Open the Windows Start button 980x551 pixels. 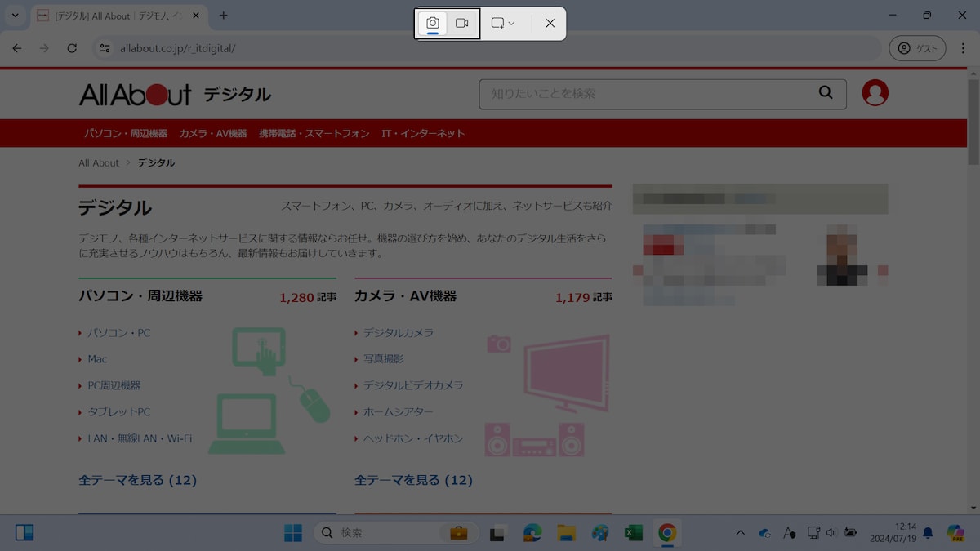tap(293, 533)
